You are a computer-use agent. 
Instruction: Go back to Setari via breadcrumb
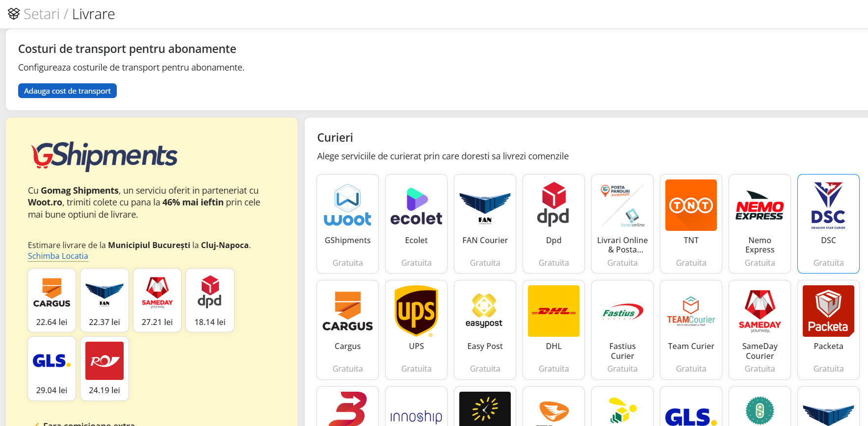[42, 14]
